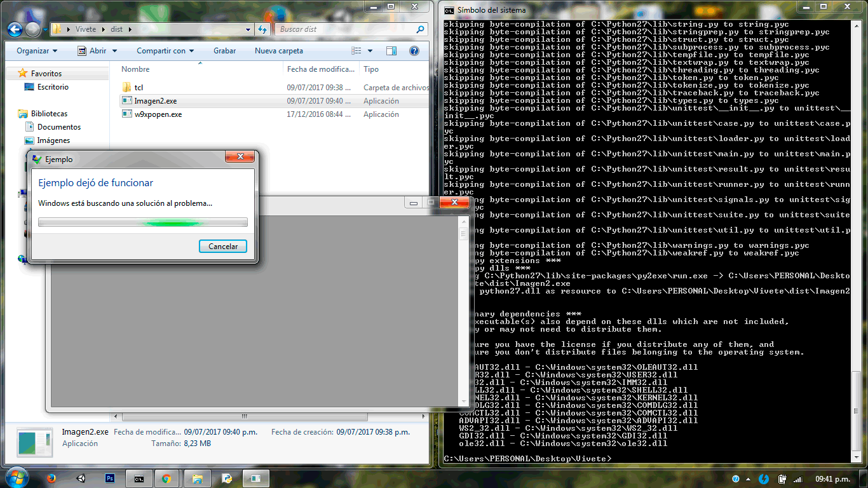Click the Imagen2.exe application icon in list
Image resolution: width=868 pixels, height=488 pixels.
pyautogui.click(x=126, y=101)
